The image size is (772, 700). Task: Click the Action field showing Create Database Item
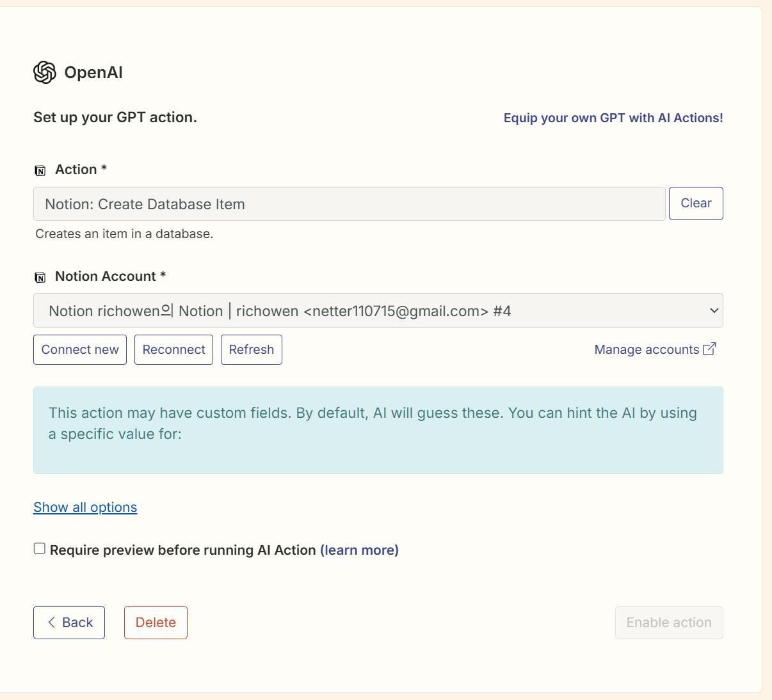point(349,204)
